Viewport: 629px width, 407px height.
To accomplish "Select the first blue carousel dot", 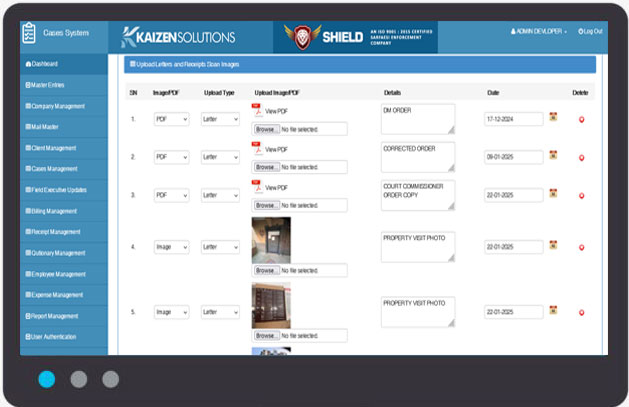I will click(x=47, y=379).
